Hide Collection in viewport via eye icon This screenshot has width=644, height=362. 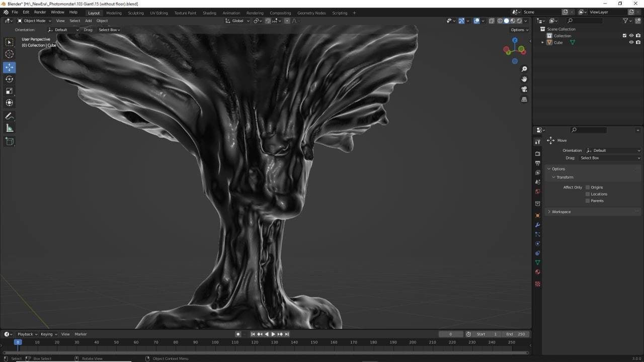click(x=631, y=36)
